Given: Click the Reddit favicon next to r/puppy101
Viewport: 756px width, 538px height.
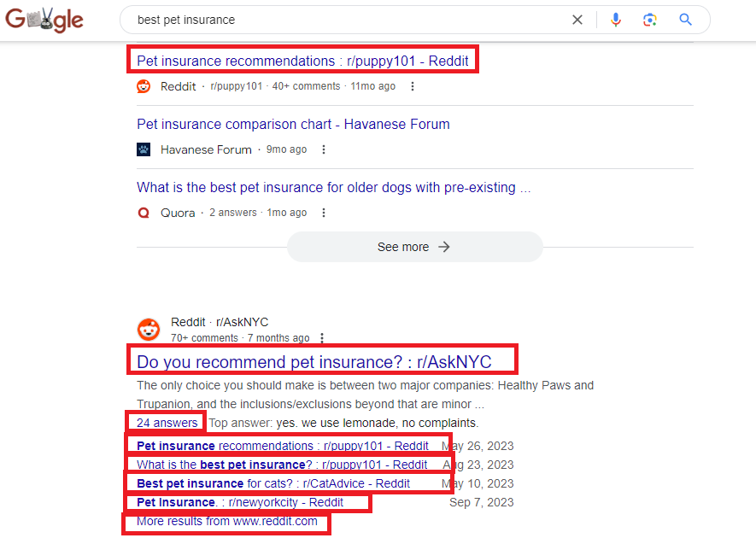Looking at the screenshot, I should tap(144, 86).
